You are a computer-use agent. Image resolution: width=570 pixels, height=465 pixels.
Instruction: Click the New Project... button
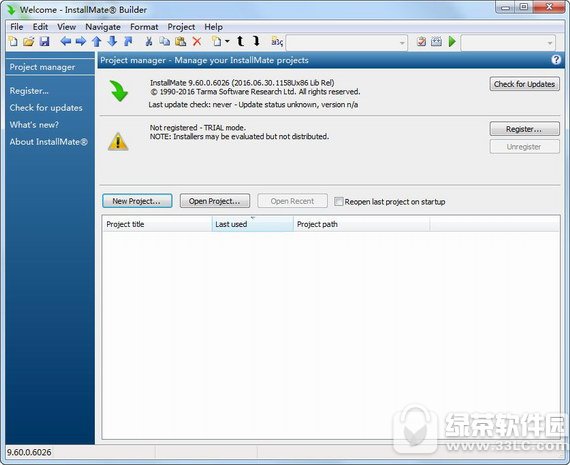click(137, 201)
